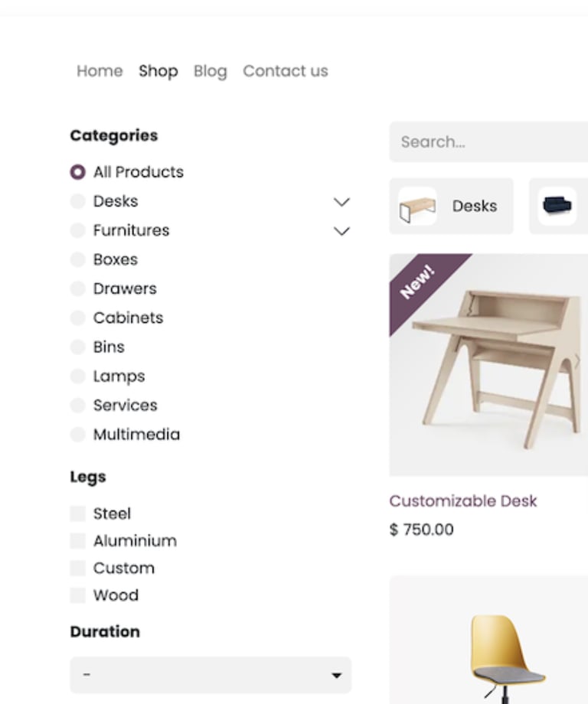Click the Customizable Desk product link
This screenshot has width=588, height=704.
(463, 501)
